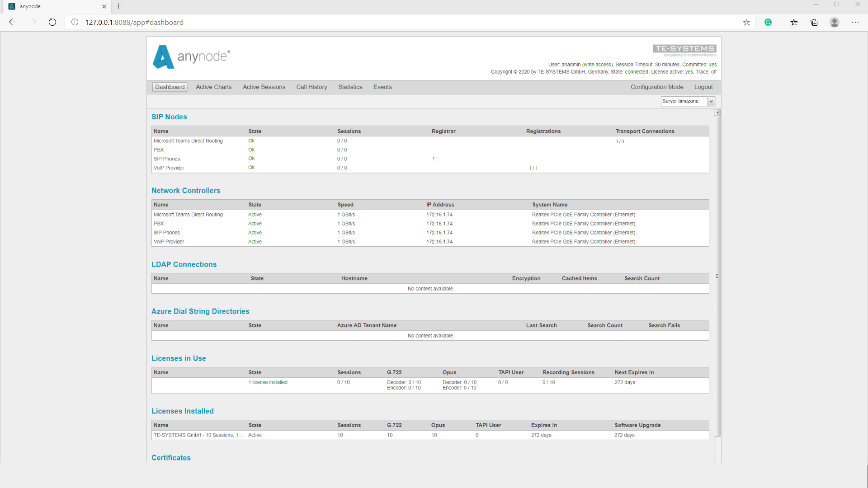Open the Favorites list icon
This screenshot has height=488, width=868.
(794, 22)
